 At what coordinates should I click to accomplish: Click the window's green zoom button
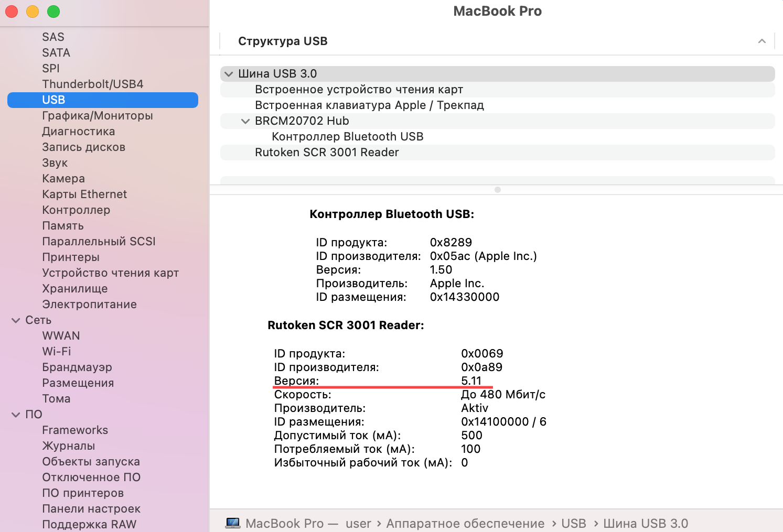pyautogui.click(x=53, y=12)
